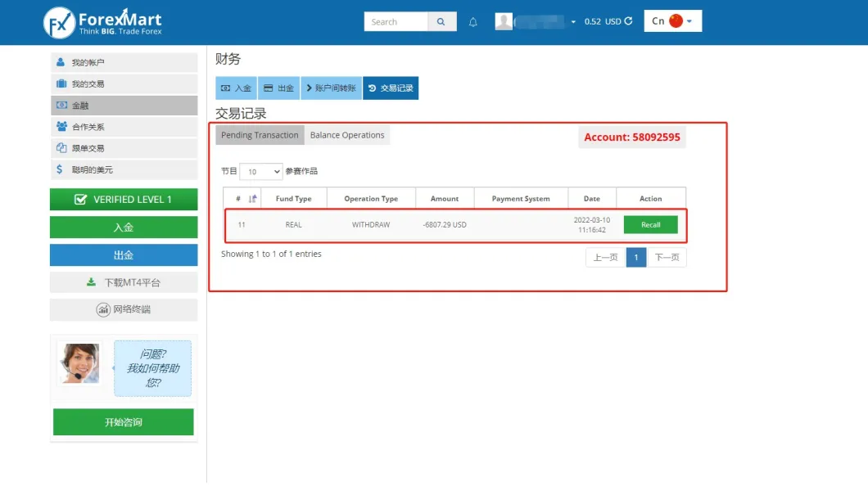
Task: Refresh the USD balance icon
Action: point(629,21)
